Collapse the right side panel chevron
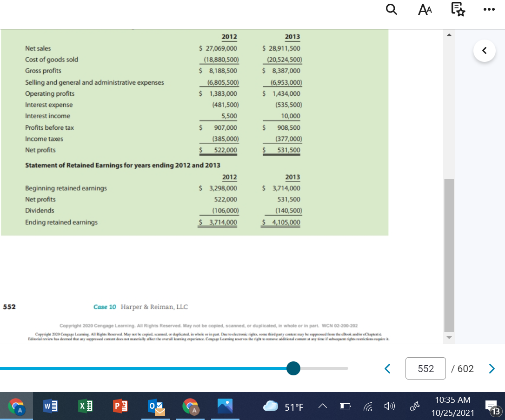Image resolution: width=505 pixels, height=420 pixels. (485, 51)
